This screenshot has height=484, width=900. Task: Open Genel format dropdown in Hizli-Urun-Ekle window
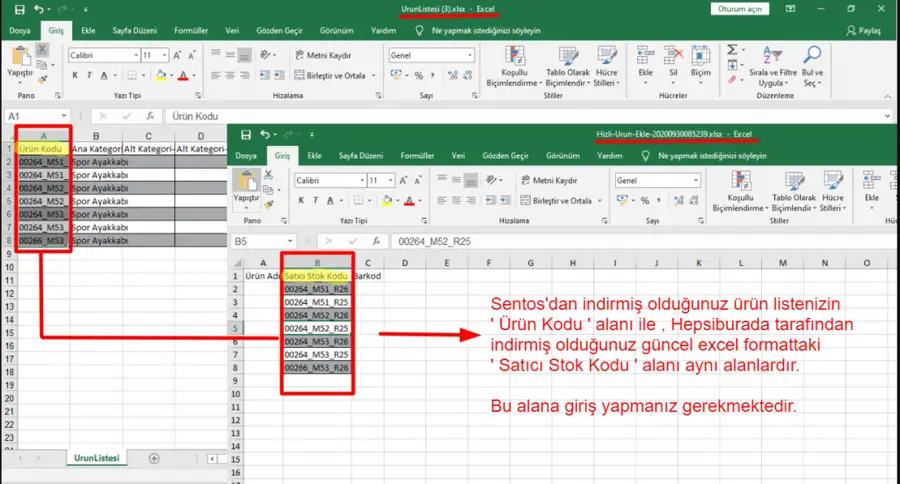tap(696, 180)
